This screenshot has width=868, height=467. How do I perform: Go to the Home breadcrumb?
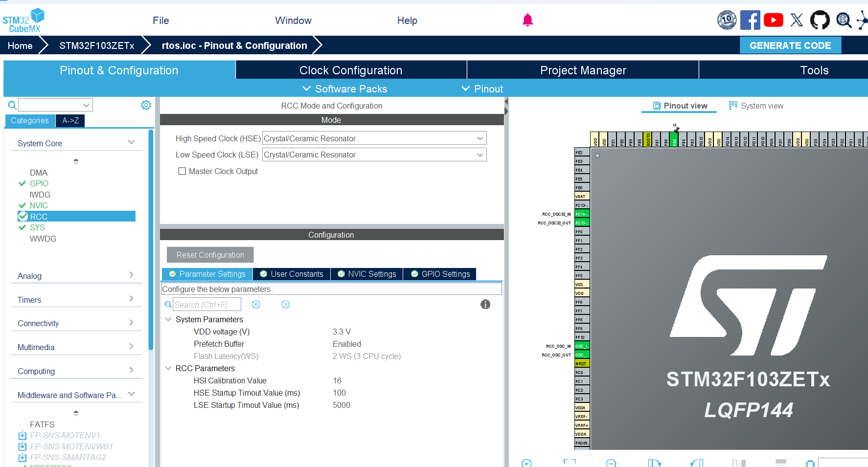pyautogui.click(x=20, y=45)
